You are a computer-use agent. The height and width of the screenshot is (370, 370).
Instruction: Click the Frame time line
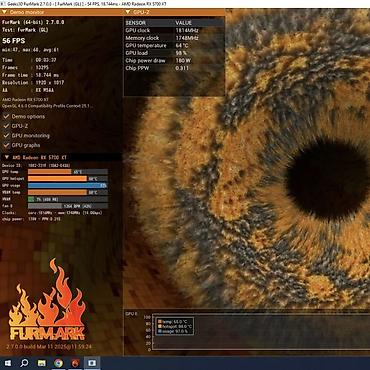(30, 75)
